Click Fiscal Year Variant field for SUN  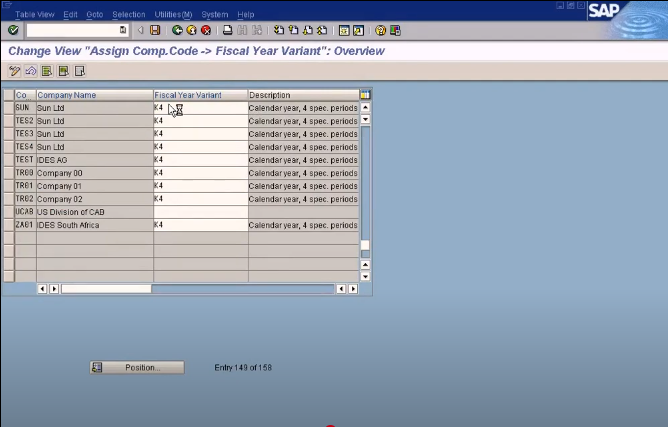pos(201,108)
